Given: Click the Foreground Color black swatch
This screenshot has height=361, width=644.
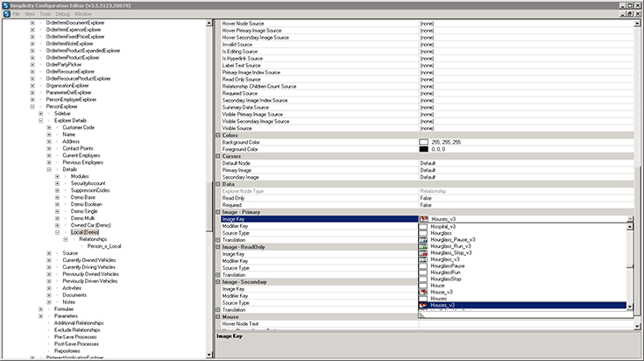Looking at the screenshot, I should pos(423,149).
